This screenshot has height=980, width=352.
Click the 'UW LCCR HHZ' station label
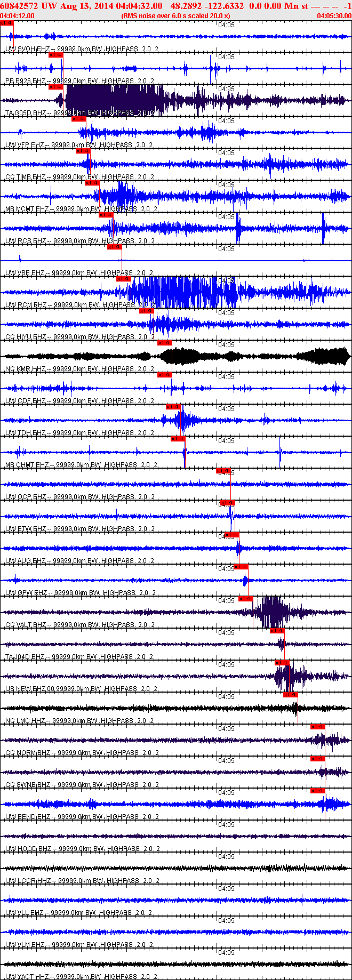[28, 881]
